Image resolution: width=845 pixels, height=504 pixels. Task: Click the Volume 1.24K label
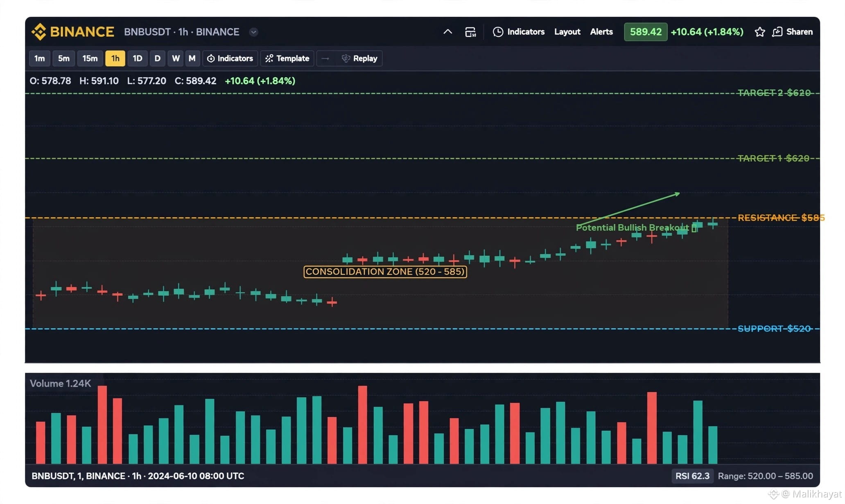click(60, 383)
